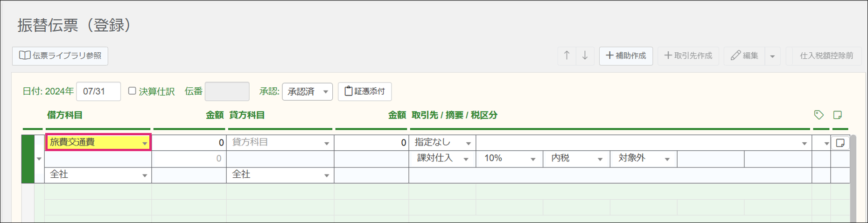The height and width of the screenshot is (223, 868).
Task: Click the move row down arrow icon
Action: point(585,56)
